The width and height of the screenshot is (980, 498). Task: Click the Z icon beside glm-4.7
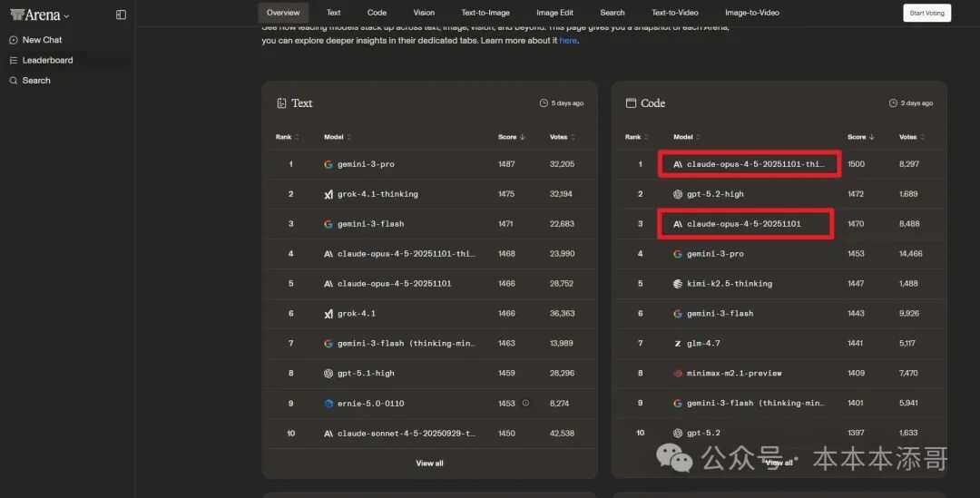point(678,344)
